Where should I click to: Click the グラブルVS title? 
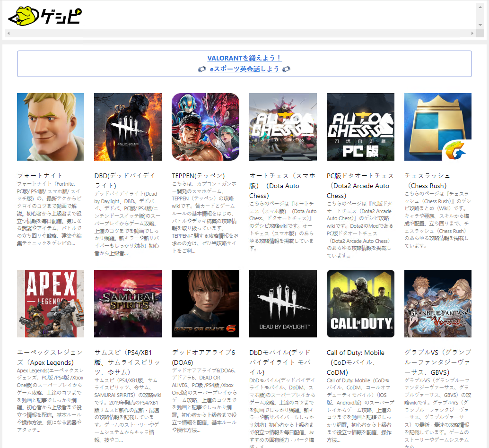coord(438,362)
